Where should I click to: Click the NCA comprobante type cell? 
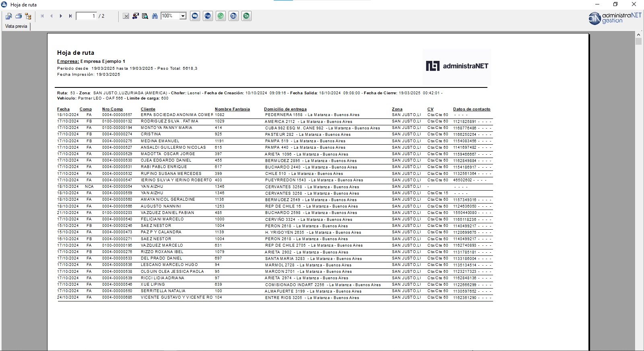[x=89, y=187]
